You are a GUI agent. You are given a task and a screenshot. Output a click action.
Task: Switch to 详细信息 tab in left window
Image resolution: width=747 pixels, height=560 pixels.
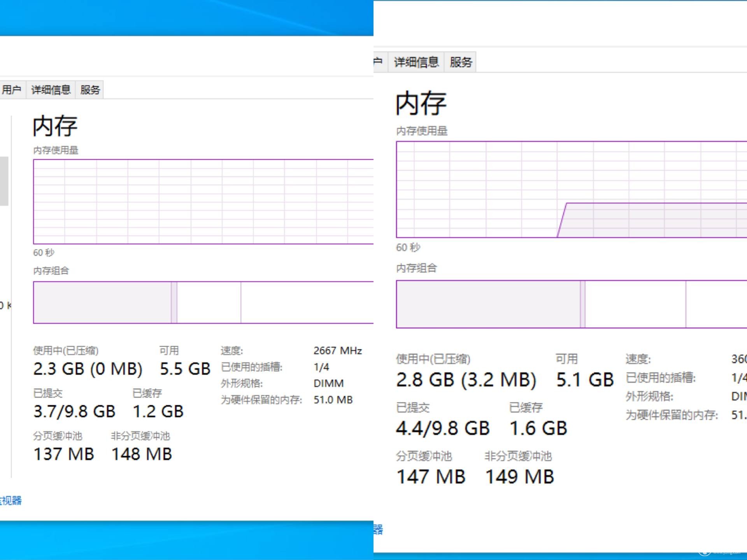[51, 90]
